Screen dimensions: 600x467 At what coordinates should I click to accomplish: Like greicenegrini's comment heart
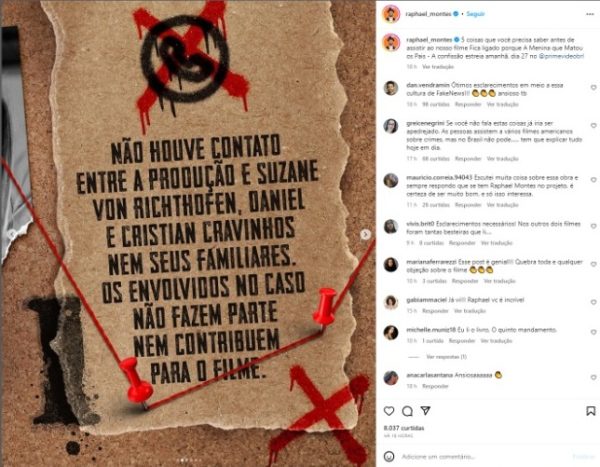pyautogui.click(x=593, y=126)
